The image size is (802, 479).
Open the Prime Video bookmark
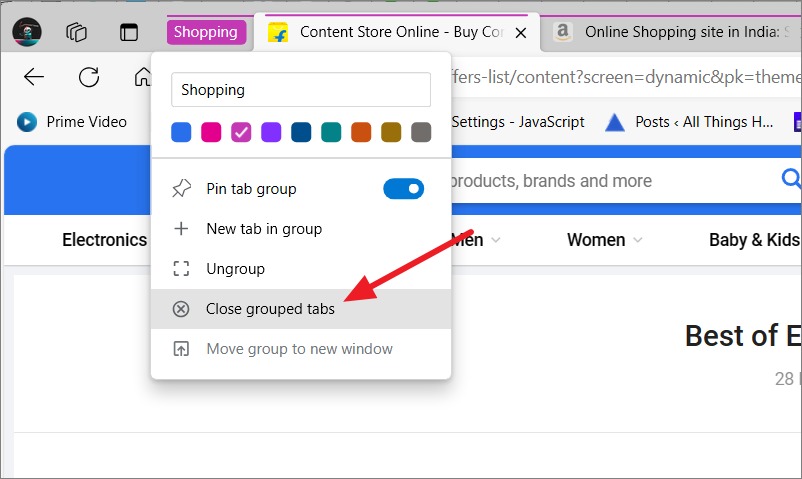click(72, 122)
